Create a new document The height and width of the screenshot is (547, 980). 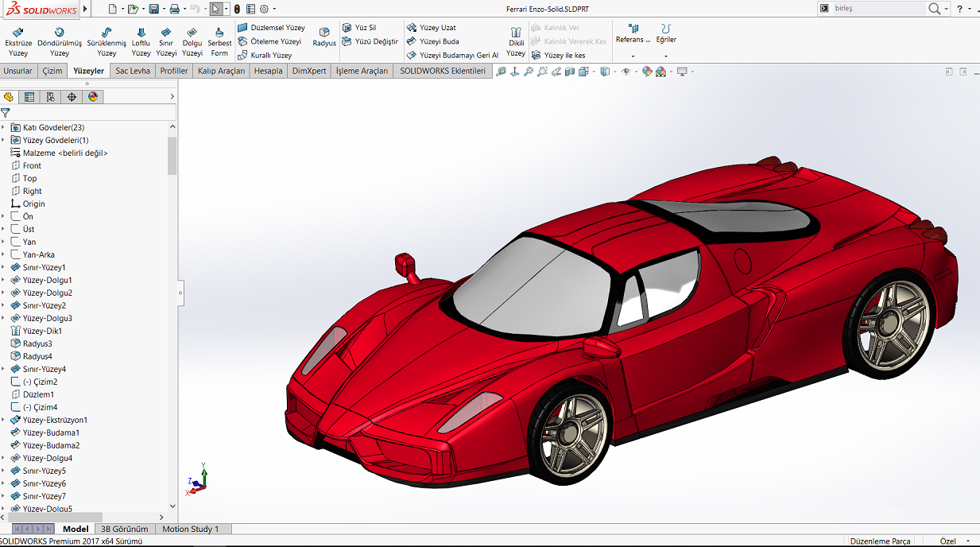click(x=112, y=9)
